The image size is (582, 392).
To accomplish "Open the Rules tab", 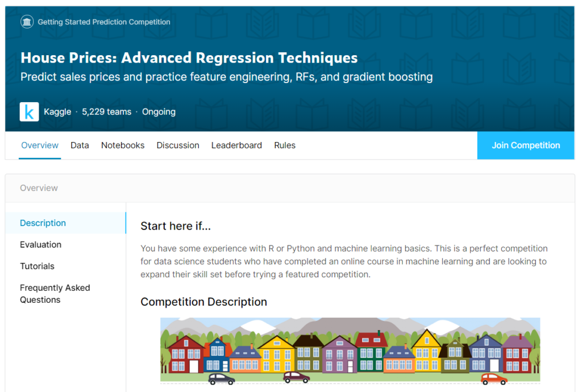I will 285,145.
